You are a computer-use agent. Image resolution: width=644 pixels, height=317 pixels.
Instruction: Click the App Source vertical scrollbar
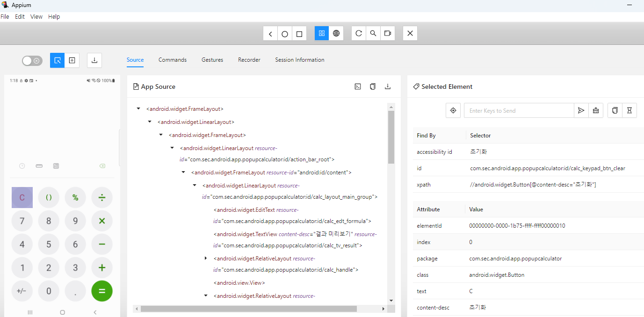tap(391, 137)
